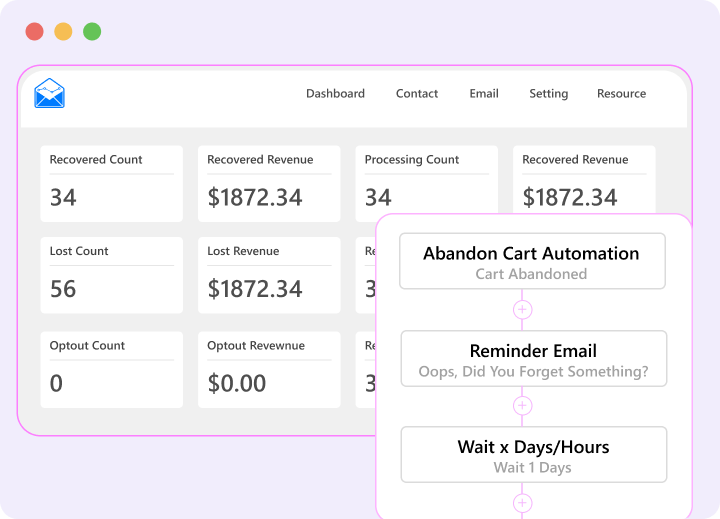Image resolution: width=720 pixels, height=519 pixels.
Task: Click the $0.00 optout revenue value
Action: [x=236, y=383]
